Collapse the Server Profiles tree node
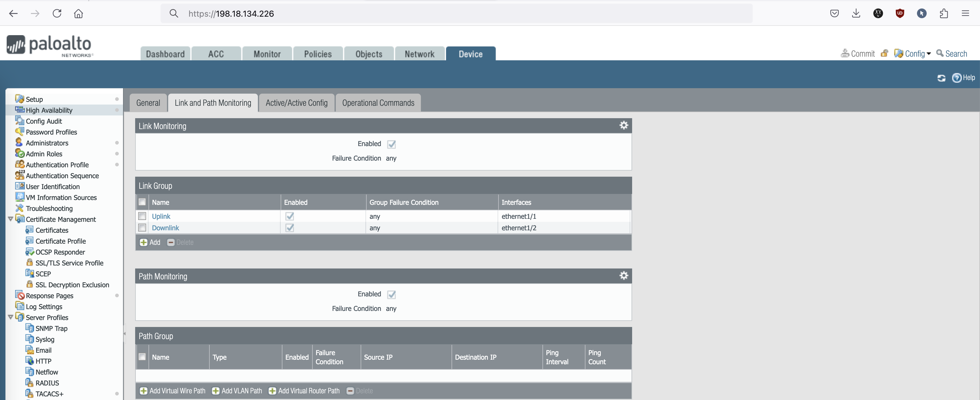980x400 pixels. pyautogui.click(x=11, y=317)
